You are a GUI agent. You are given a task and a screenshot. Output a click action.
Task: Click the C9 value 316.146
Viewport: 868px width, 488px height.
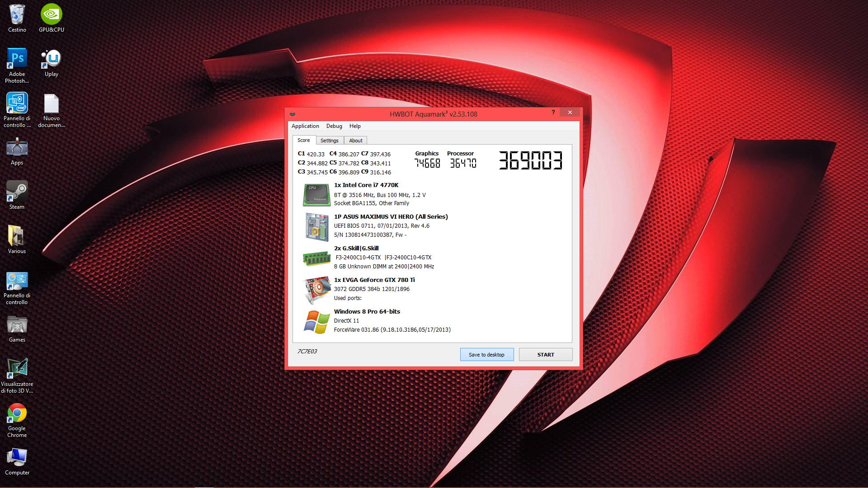tap(381, 172)
